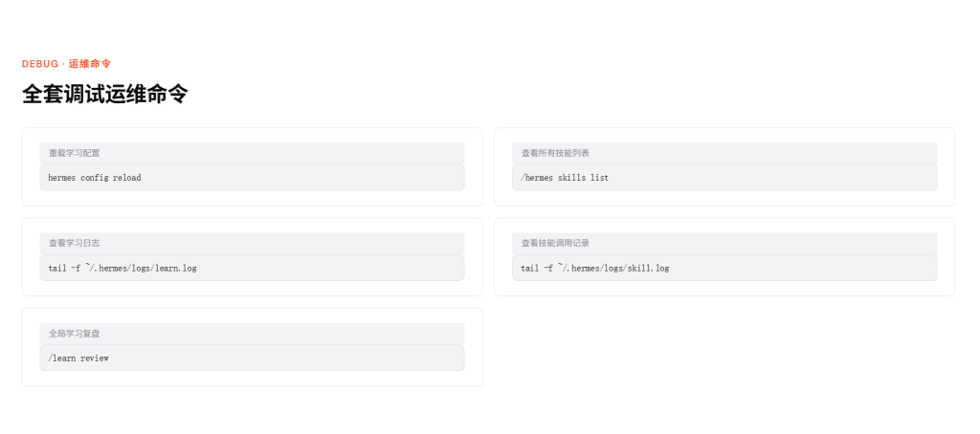Select the 查看学习日志 caption bar

[252, 244]
